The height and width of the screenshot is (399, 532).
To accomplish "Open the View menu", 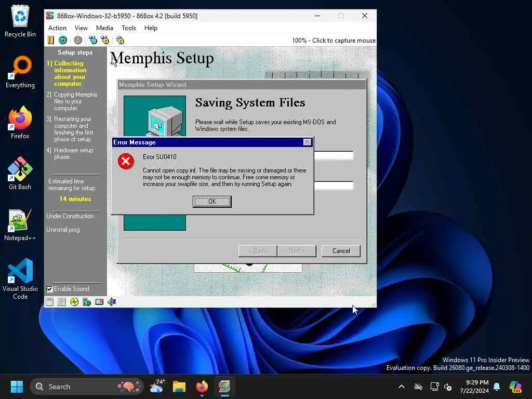I will 81,28.
